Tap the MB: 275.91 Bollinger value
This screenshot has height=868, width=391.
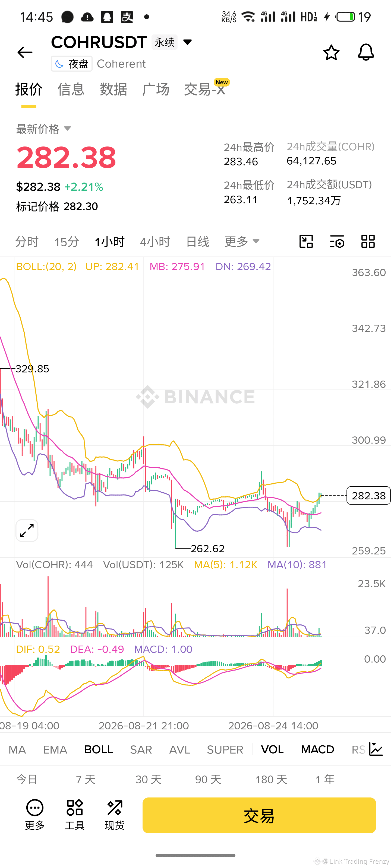177,267
